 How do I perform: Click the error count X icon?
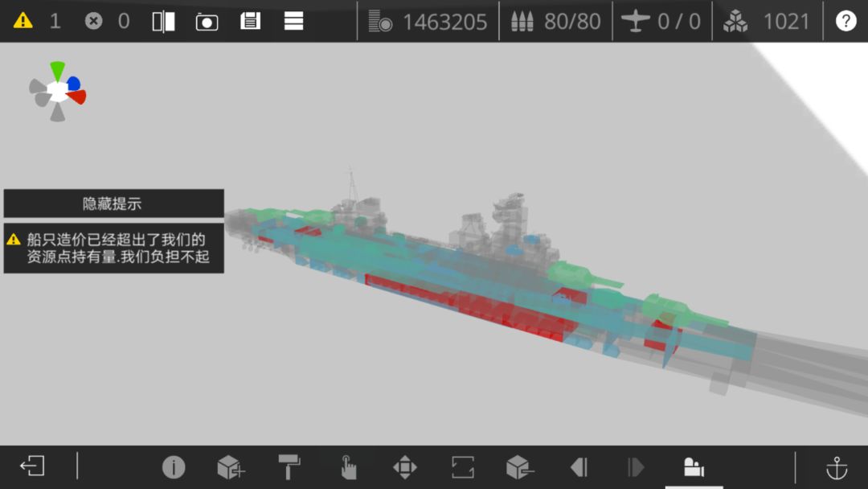tap(93, 21)
